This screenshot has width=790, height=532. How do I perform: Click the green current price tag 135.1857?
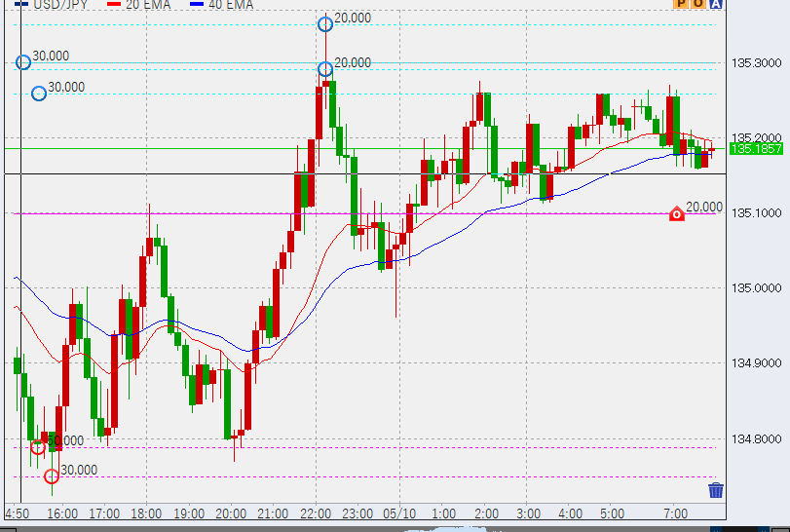coord(756,149)
